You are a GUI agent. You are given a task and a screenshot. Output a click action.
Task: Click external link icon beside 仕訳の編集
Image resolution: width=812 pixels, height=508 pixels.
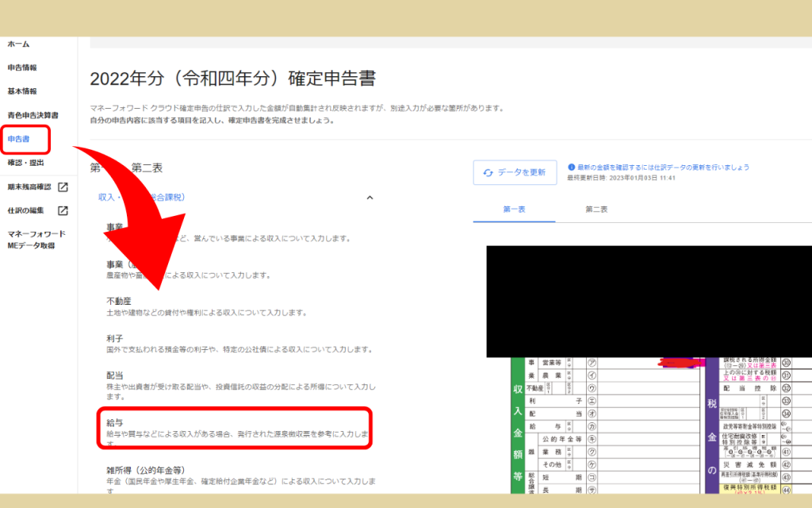coord(63,211)
